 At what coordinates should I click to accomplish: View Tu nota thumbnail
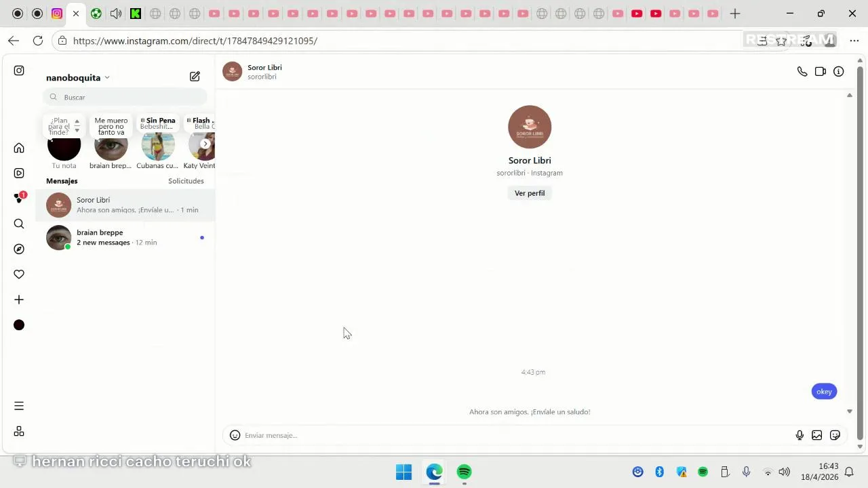click(x=64, y=145)
